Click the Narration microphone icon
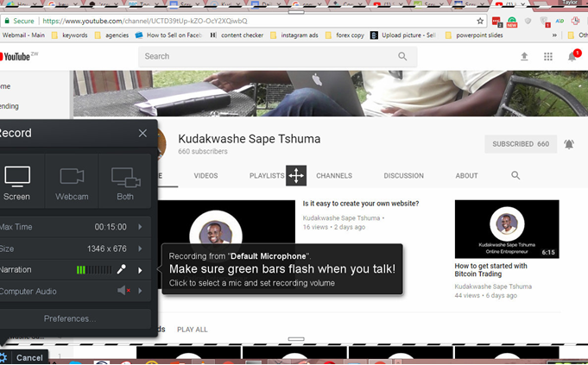Image resolution: width=588 pixels, height=365 pixels. (122, 269)
